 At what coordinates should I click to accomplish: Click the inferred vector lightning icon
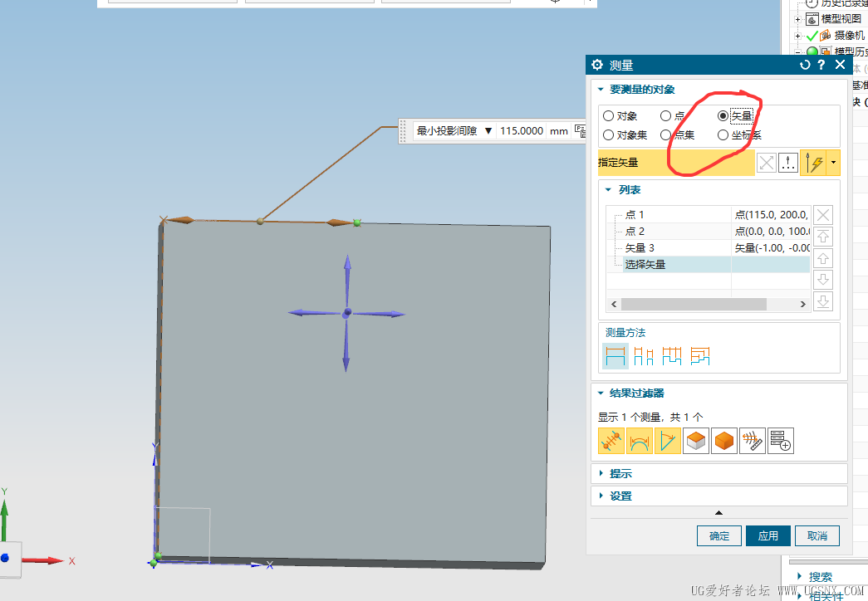tap(813, 163)
